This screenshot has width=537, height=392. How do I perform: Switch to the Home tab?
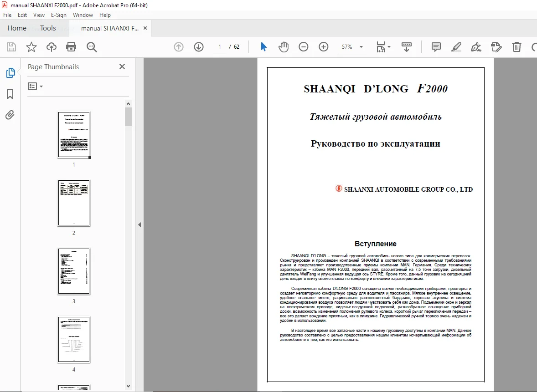17,28
